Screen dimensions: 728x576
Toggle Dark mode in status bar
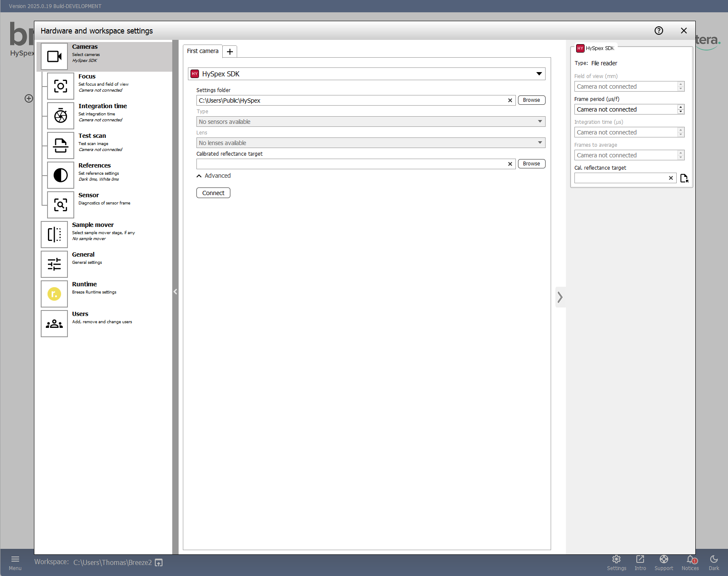pyautogui.click(x=714, y=562)
